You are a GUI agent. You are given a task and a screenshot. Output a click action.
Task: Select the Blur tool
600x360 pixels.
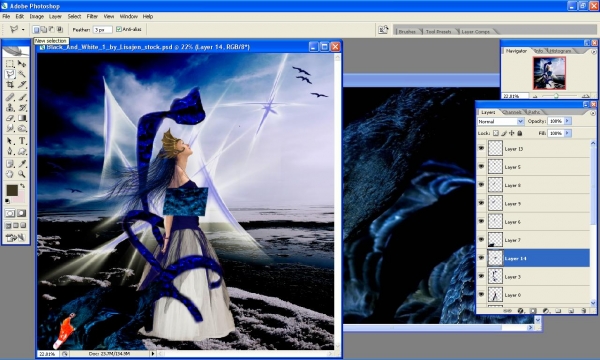pos(10,129)
